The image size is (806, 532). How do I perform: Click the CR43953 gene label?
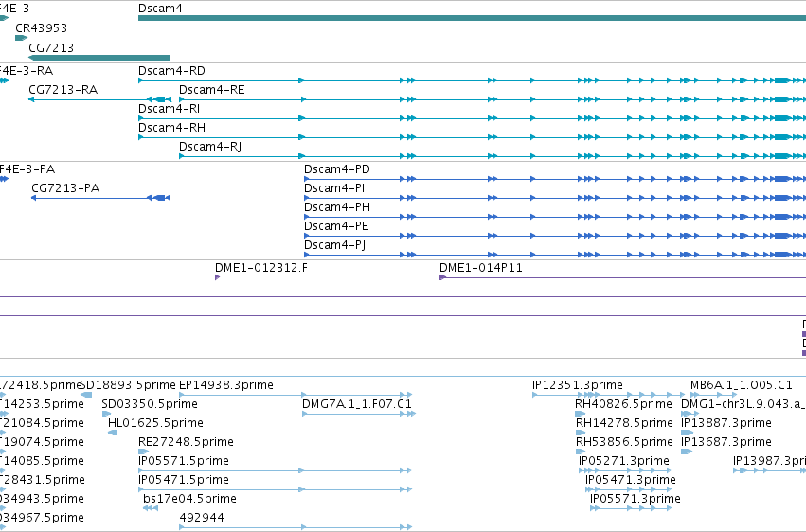[x=41, y=27]
